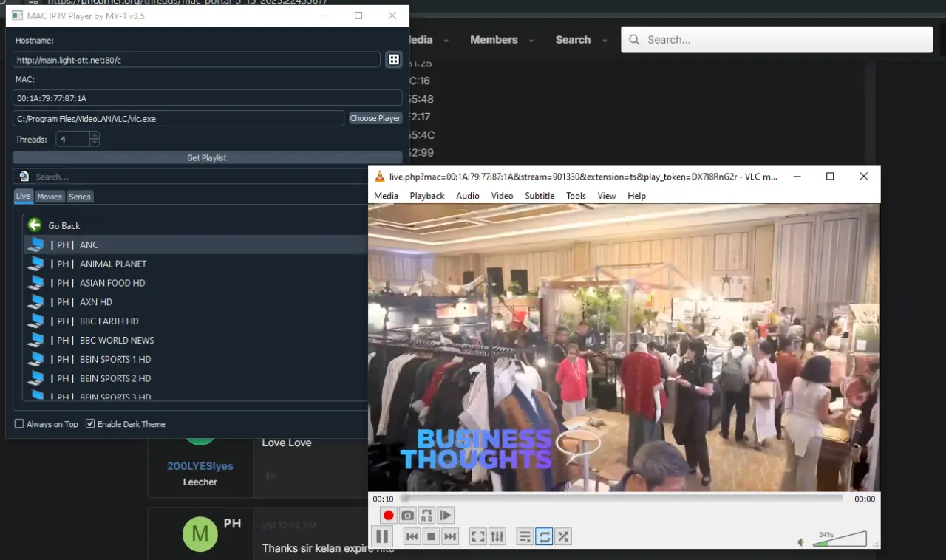Click the next media button in VLC

point(450,537)
